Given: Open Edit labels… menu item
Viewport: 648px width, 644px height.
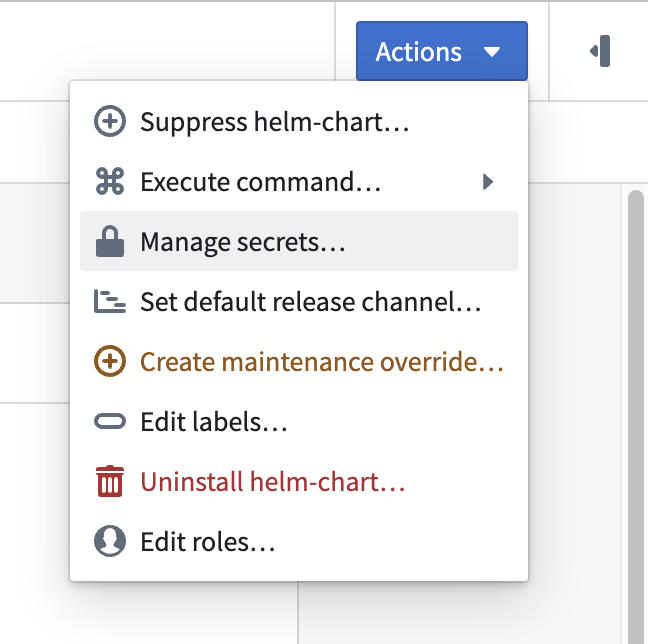Looking at the screenshot, I should point(298,421).
